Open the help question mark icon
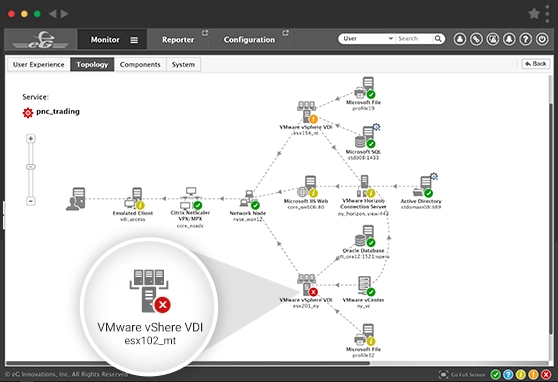Viewport: 558px width, 382px height. click(526, 39)
